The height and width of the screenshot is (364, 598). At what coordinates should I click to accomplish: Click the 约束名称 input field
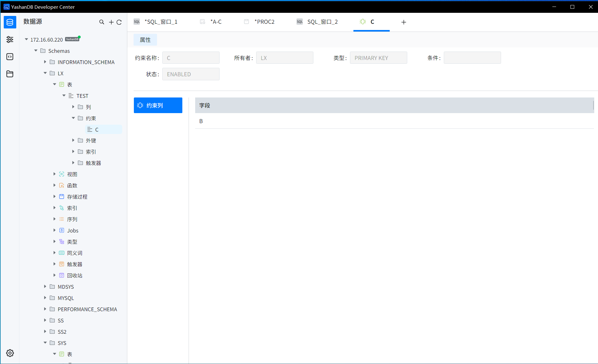[x=191, y=58]
